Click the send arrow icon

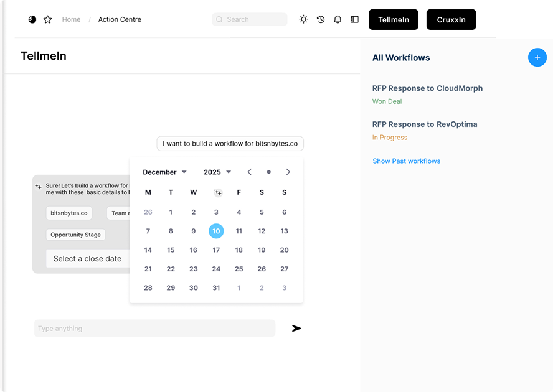point(296,328)
